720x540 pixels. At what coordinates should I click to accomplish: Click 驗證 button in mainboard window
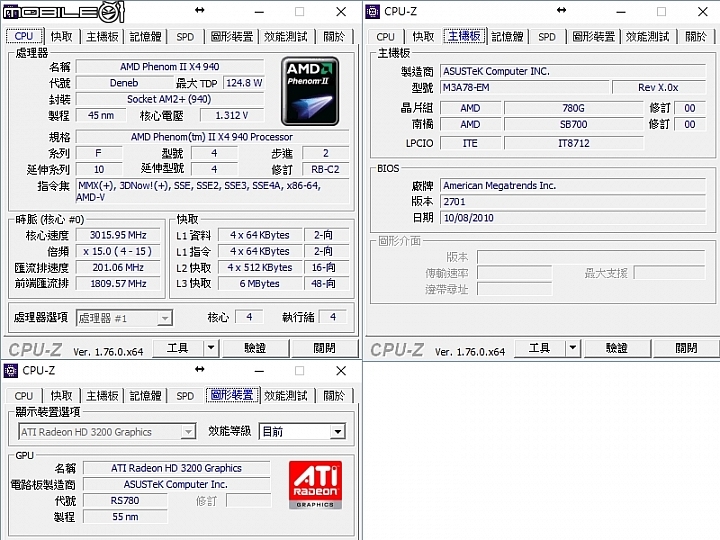(617, 348)
